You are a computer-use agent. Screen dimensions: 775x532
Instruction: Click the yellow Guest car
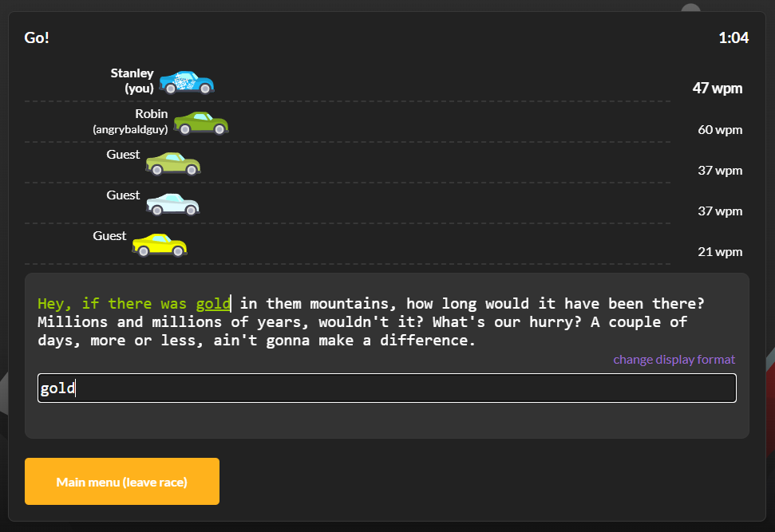point(159,245)
